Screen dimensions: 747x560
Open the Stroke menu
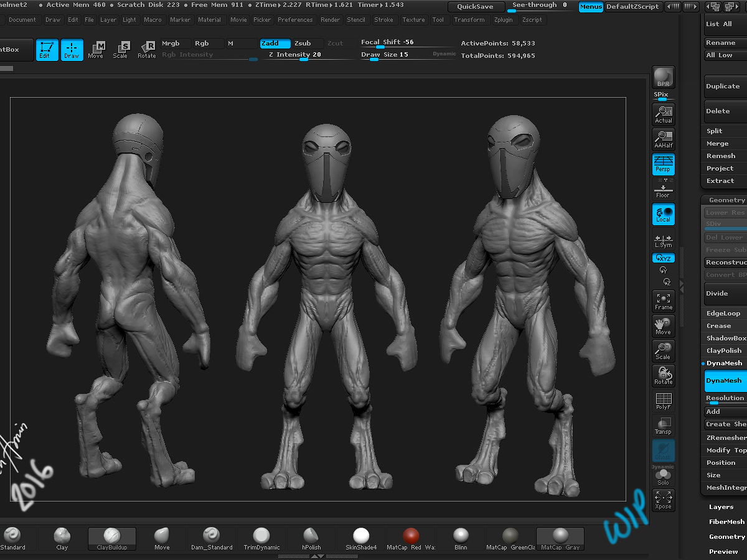[383, 20]
